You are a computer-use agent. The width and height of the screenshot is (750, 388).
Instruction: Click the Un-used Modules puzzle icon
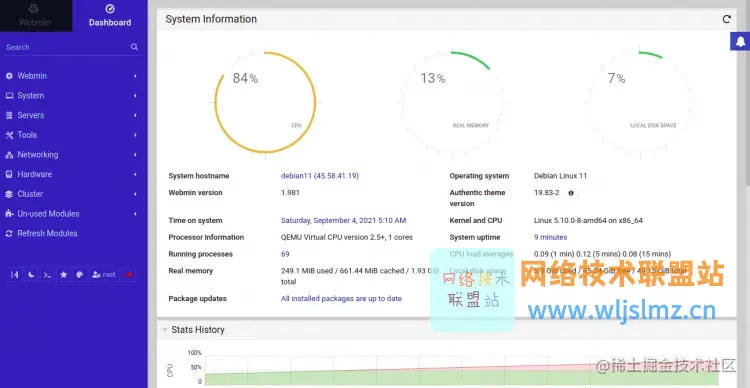[x=9, y=213]
